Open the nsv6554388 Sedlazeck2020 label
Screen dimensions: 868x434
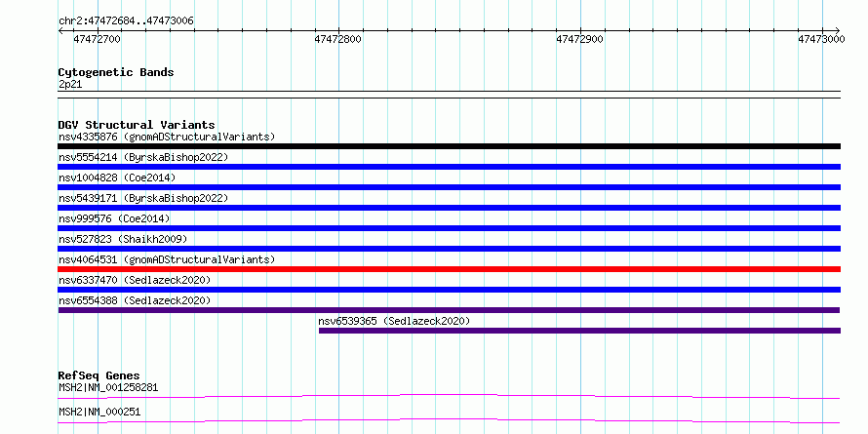coord(135,300)
